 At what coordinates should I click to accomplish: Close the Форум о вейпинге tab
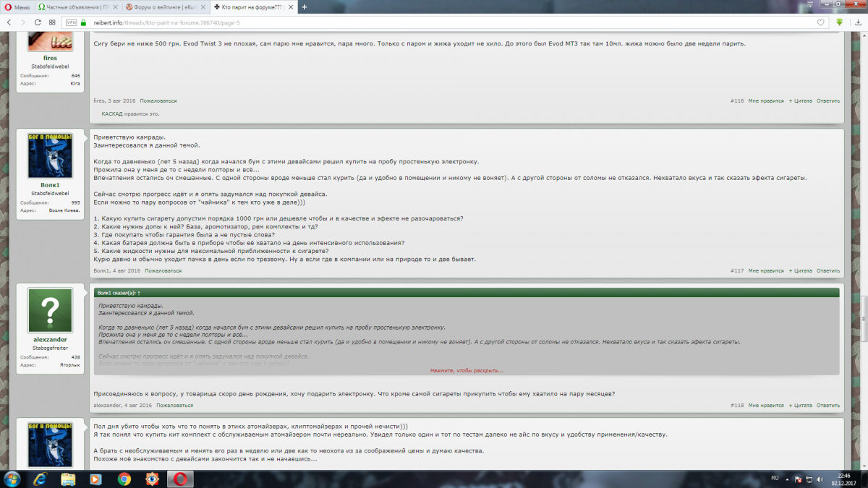[x=203, y=7]
